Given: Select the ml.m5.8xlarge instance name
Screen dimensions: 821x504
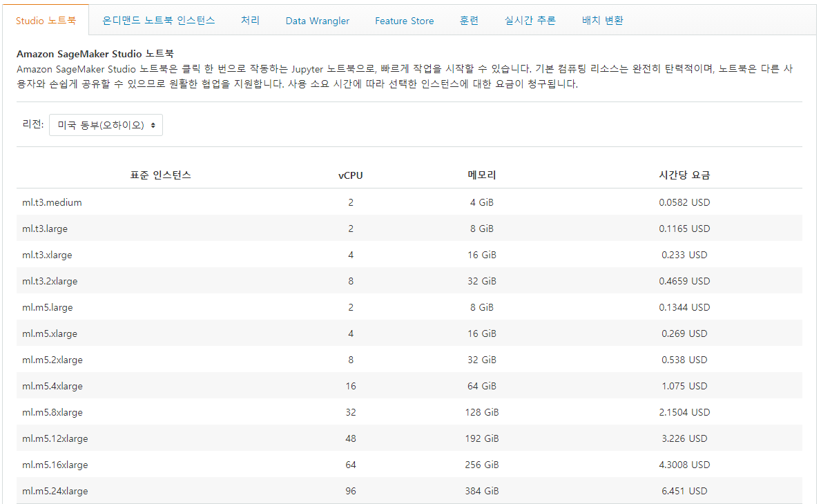Looking at the screenshot, I should coord(52,412).
